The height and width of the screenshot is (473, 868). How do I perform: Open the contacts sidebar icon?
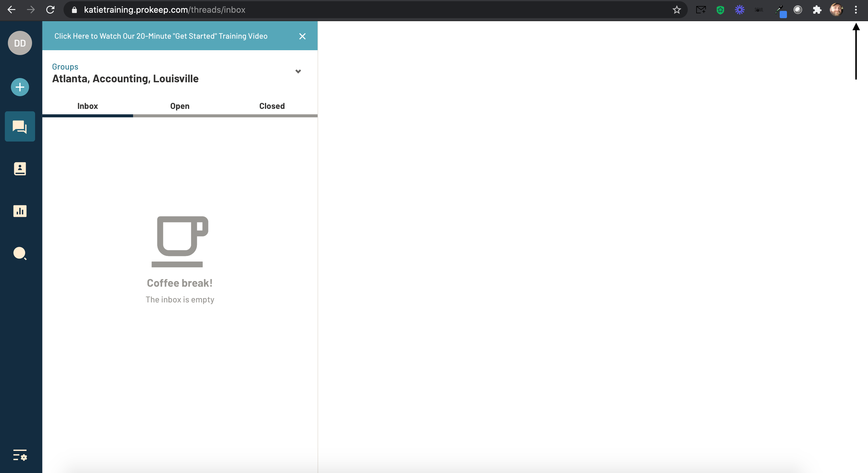[x=20, y=169]
